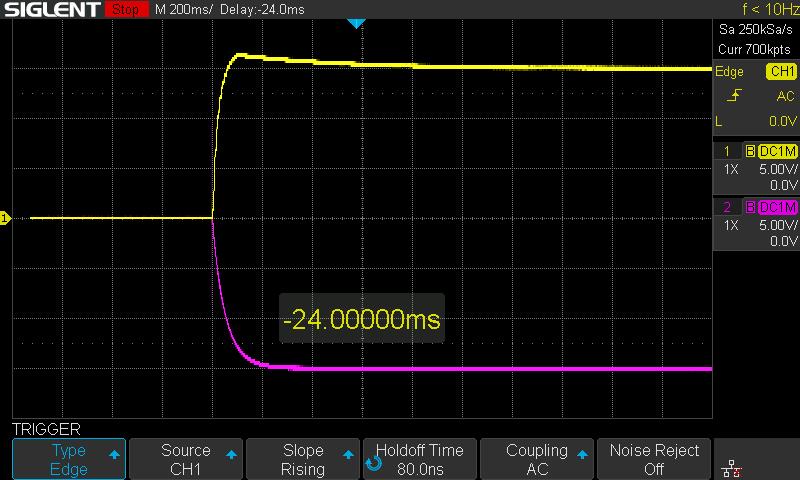The width and height of the screenshot is (800, 480).
Task: Click the Edge trigger type label
Action: pyautogui.click(x=729, y=72)
